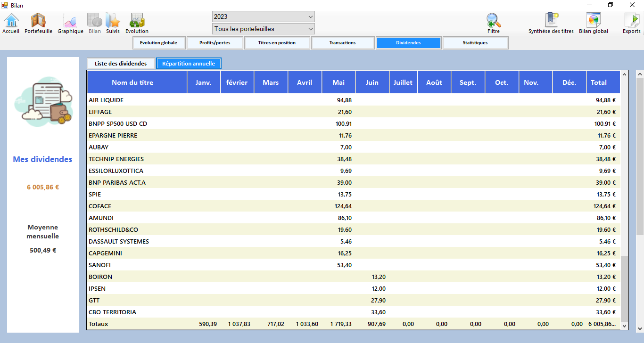Select the SANOFI row name
This screenshot has height=343, width=644.
[99, 265]
